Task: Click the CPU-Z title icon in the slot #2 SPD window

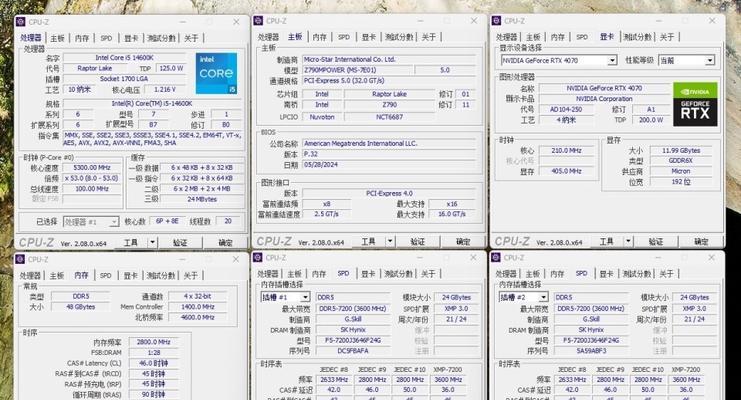Action: coord(496,258)
